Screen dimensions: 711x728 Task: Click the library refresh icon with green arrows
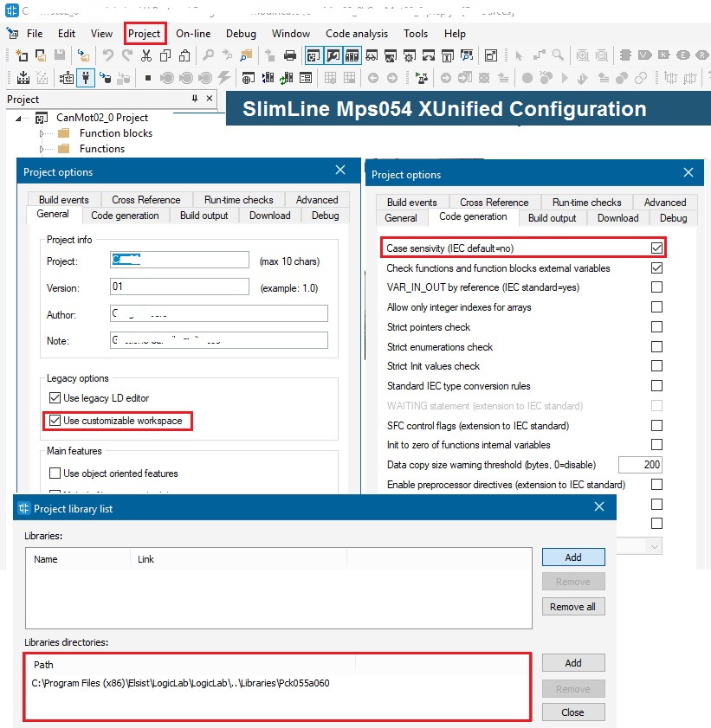coord(287,78)
